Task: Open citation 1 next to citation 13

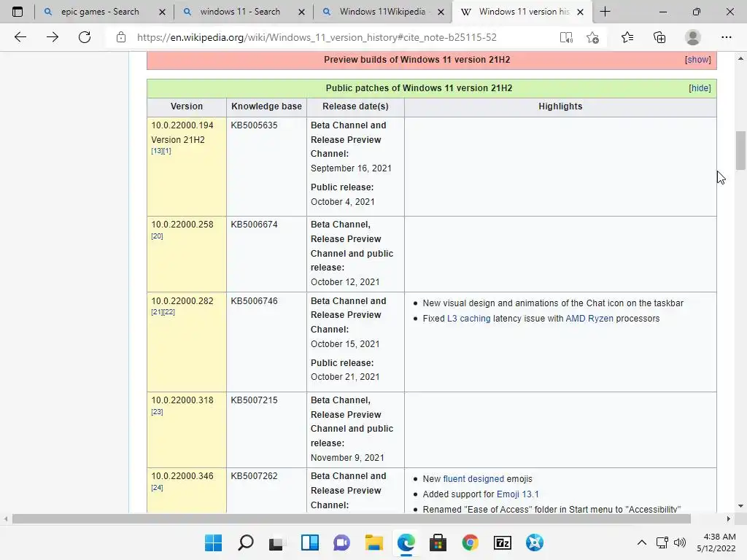Action: 167,151
